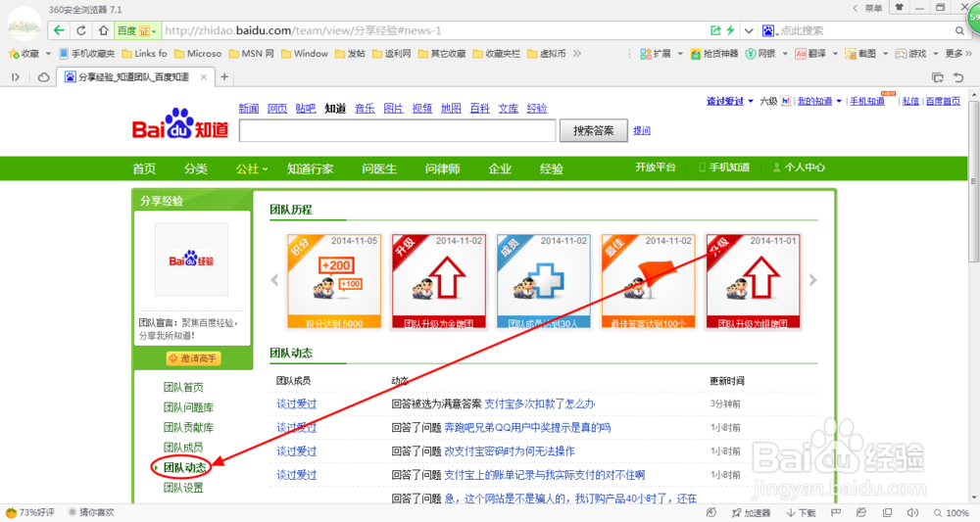
Task: Click the search magnifier in browser search box
Action: (x=959, y=30)
